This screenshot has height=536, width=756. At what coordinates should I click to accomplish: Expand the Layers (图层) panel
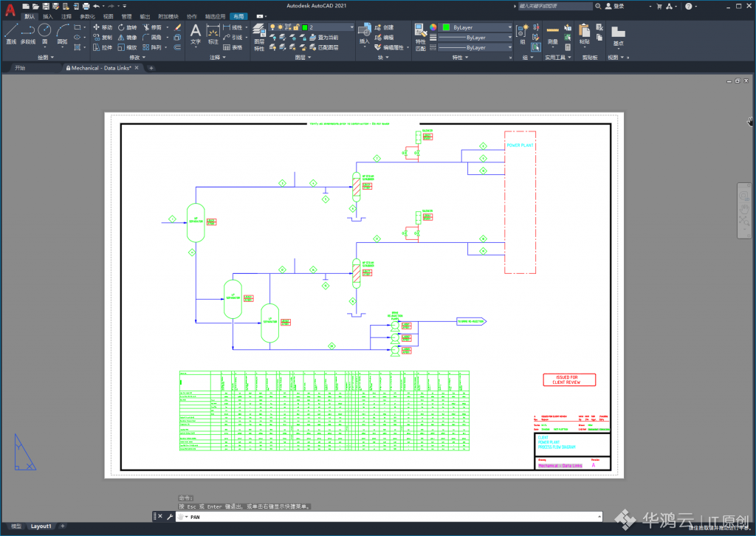click(303, 58)
